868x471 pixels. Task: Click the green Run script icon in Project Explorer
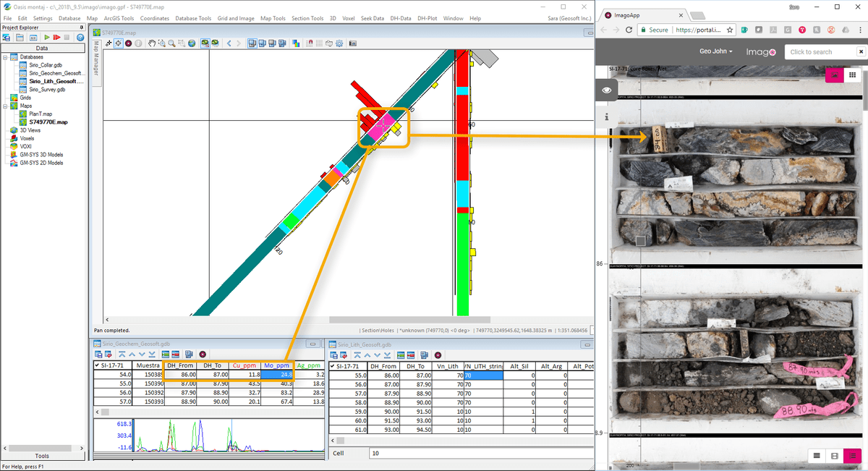tap(46, 37)
